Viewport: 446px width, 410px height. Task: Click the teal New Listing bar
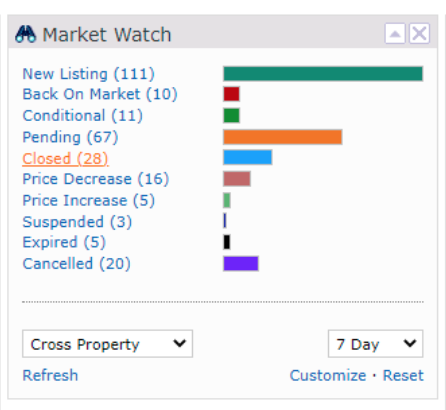[323, 74]
